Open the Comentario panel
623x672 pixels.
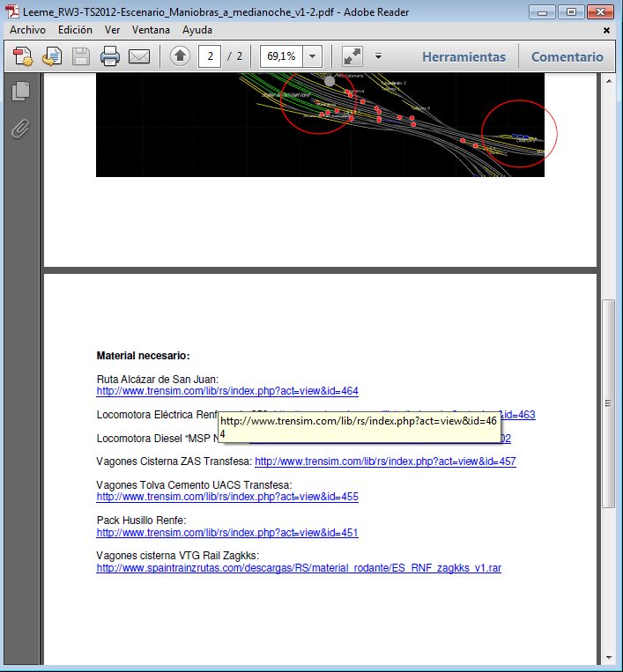pyautogui.click(x=567, y=56)
